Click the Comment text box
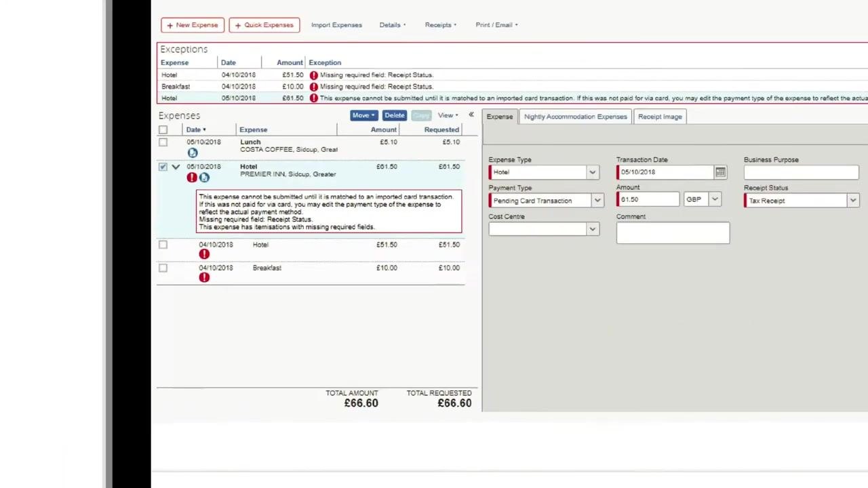The width and height of the screenshot is (868, 488). coord(673,232)
